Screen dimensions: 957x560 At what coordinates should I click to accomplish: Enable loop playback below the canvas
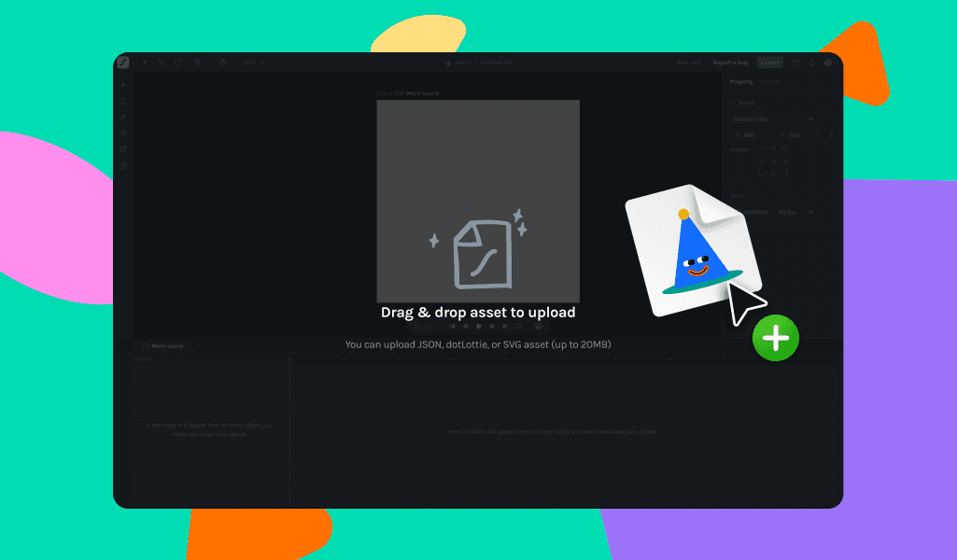click(x=519, y=326)
